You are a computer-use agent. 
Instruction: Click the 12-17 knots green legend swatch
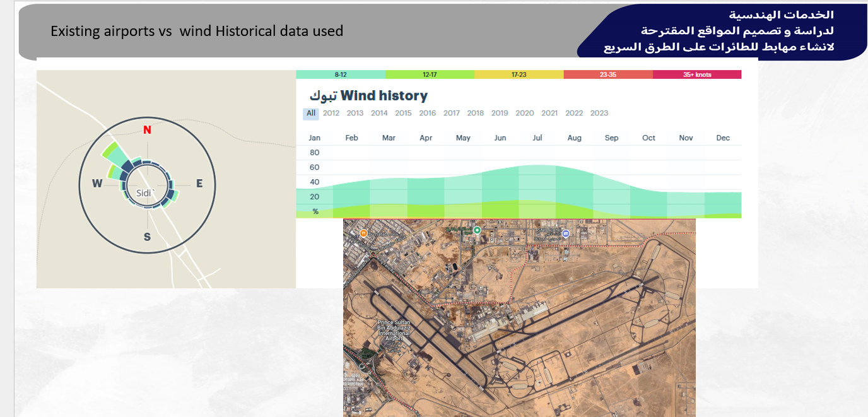(x=430, y=74)
